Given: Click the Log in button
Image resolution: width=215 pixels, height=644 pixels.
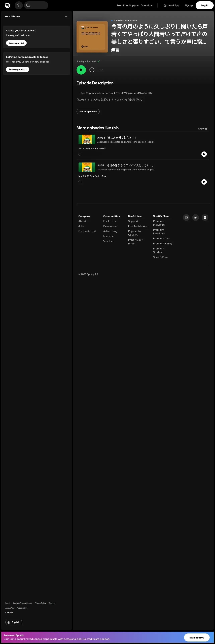Looking at the screenshot, I should click(x=204, y=5).
